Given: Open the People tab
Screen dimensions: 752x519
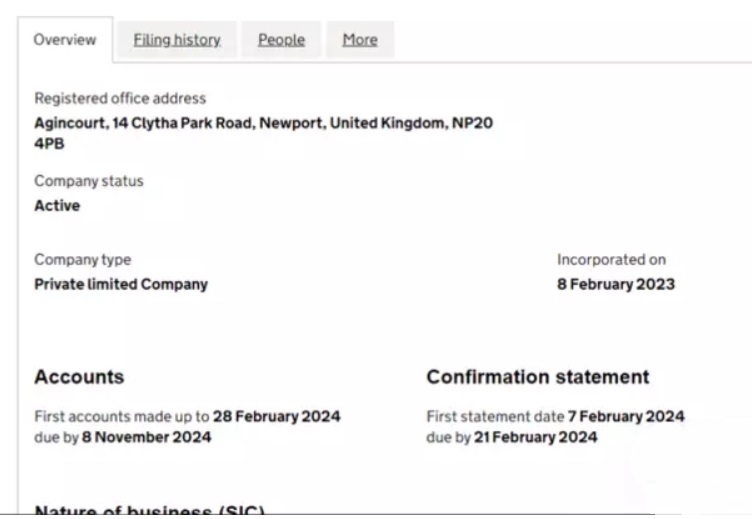Looking at the screenshot, I should pyautogui.click(x=281, y=40).
